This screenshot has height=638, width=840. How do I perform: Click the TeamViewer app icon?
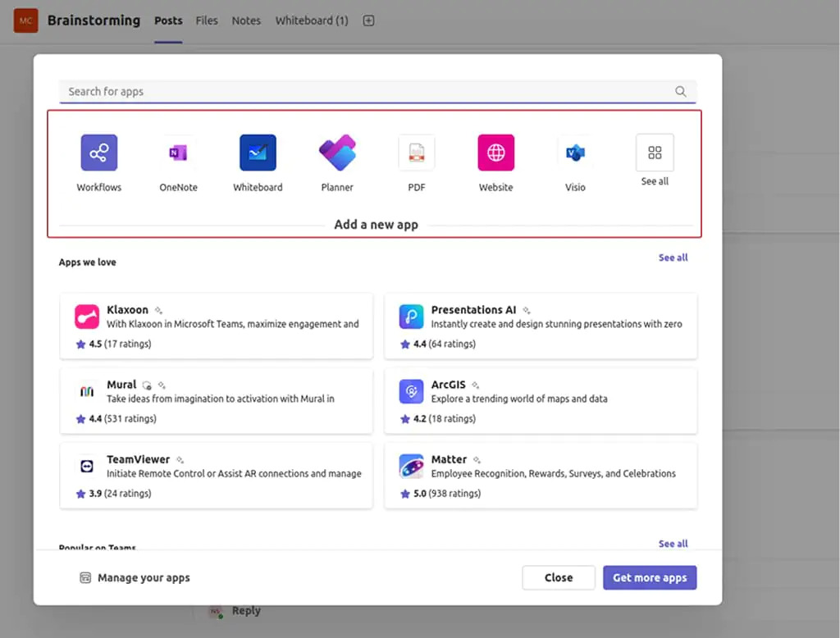pos(86,466)
